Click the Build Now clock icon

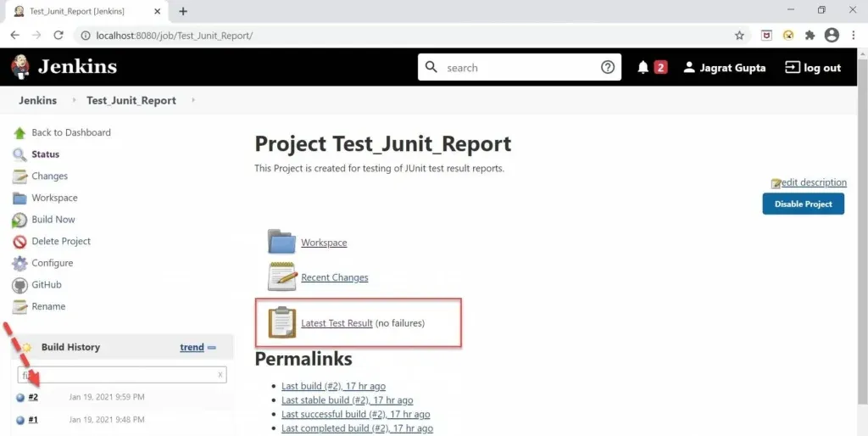click(19, 220)
